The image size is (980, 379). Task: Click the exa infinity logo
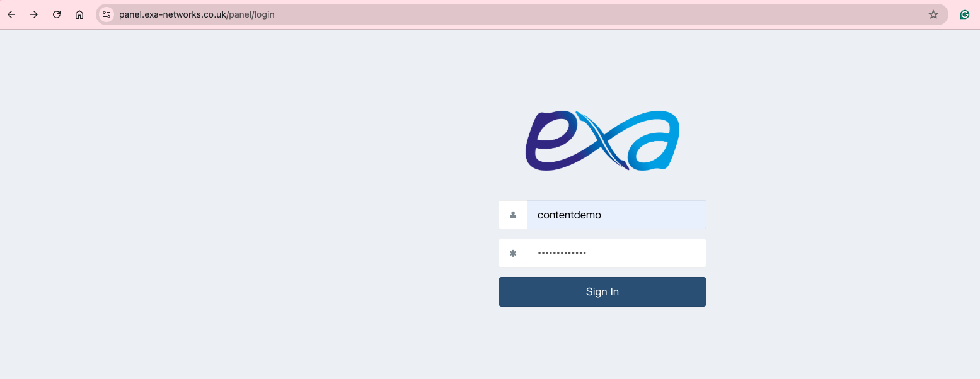click(602, 141)
